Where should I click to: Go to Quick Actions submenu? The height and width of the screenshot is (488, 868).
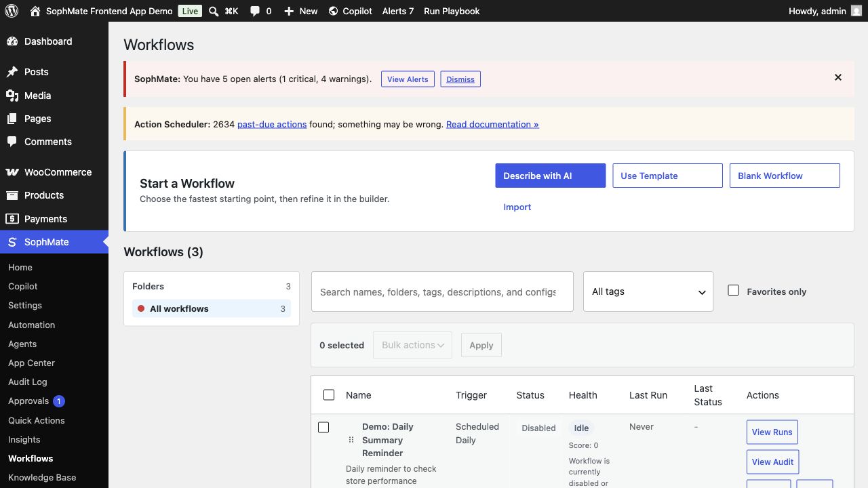(37, 420)
